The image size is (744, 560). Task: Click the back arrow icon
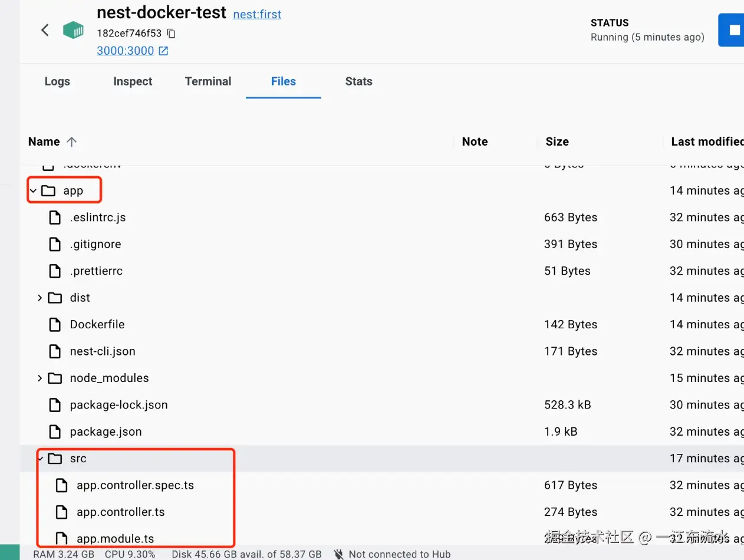(x=45, y=30)
